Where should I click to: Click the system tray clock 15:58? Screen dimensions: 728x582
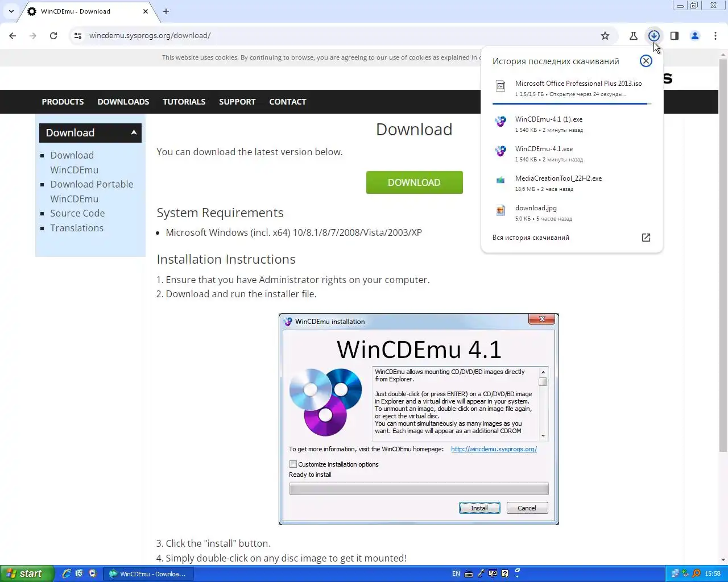coord(712,573)
